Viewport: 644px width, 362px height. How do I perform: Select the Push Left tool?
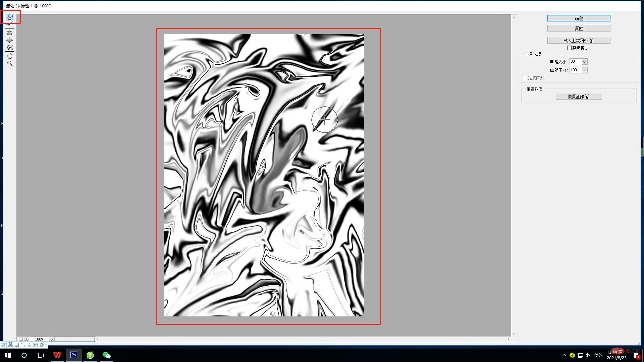[x=10, y=48]
